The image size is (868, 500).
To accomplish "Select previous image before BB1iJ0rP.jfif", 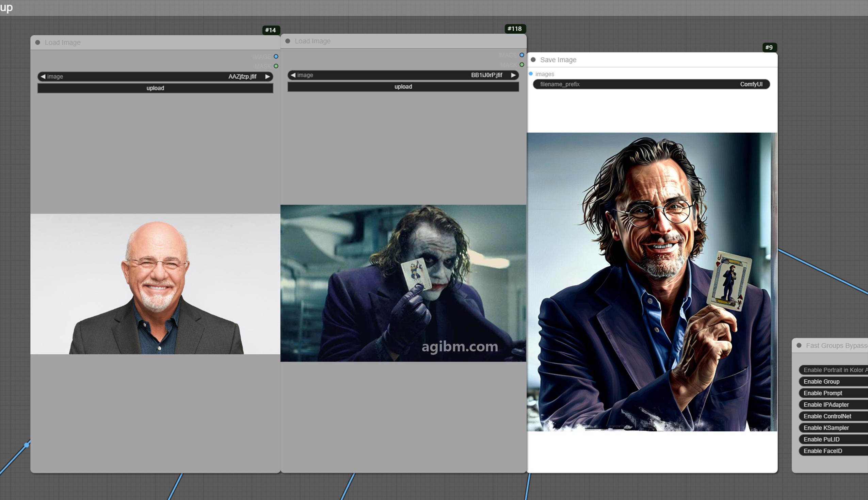I will pos(293,75).
